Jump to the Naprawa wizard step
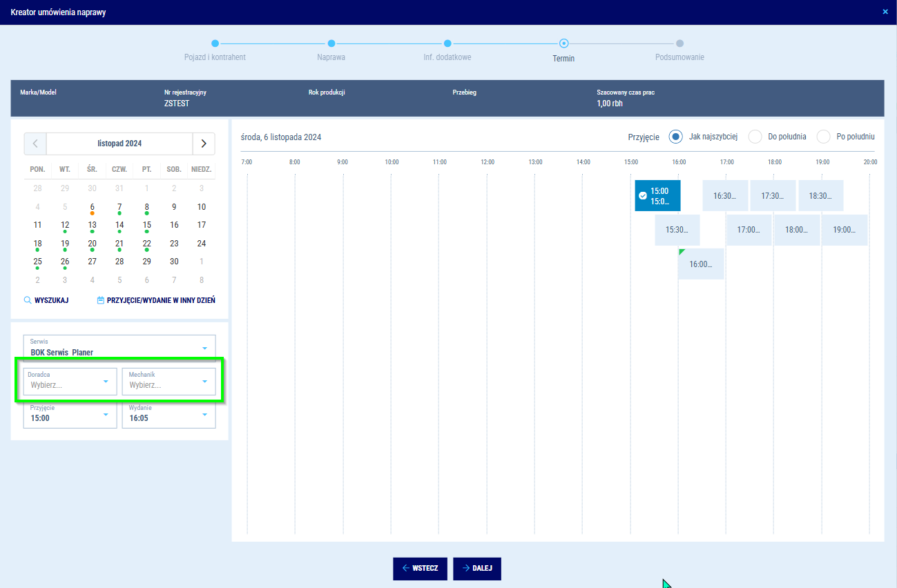This screenshot has height=588, width=897. click(331, 43)
